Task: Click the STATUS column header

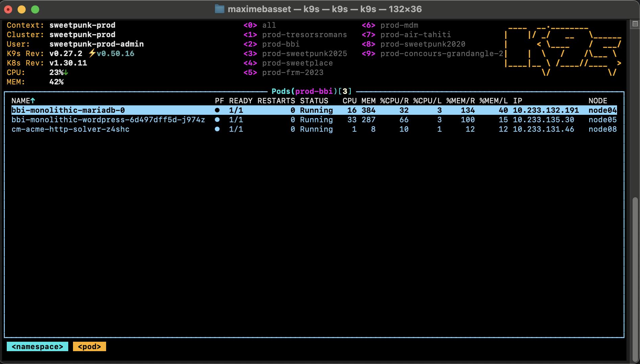Action: pyautogui.click(x=314, y=101)
